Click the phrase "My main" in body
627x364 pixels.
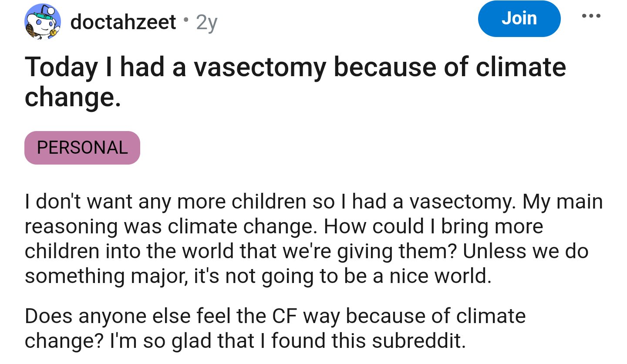(563, 202)
